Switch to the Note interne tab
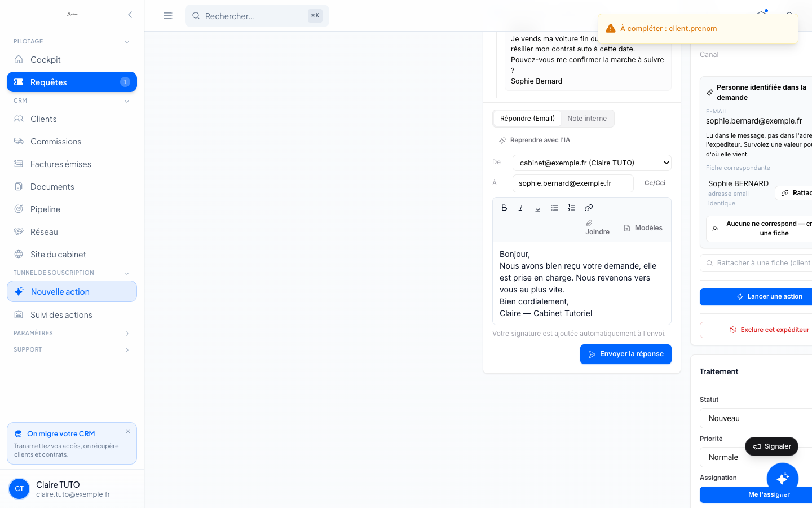This screenshot has height=508, width=812. coord(587,119)
